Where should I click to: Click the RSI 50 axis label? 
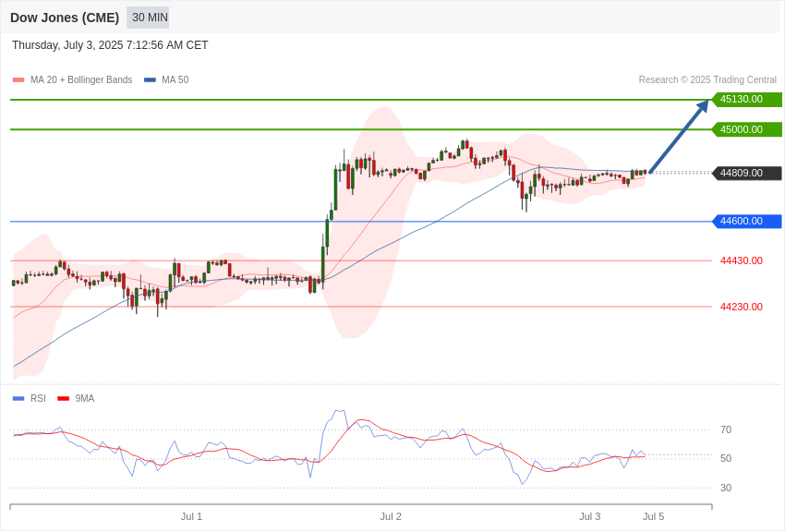pos(726,458)
